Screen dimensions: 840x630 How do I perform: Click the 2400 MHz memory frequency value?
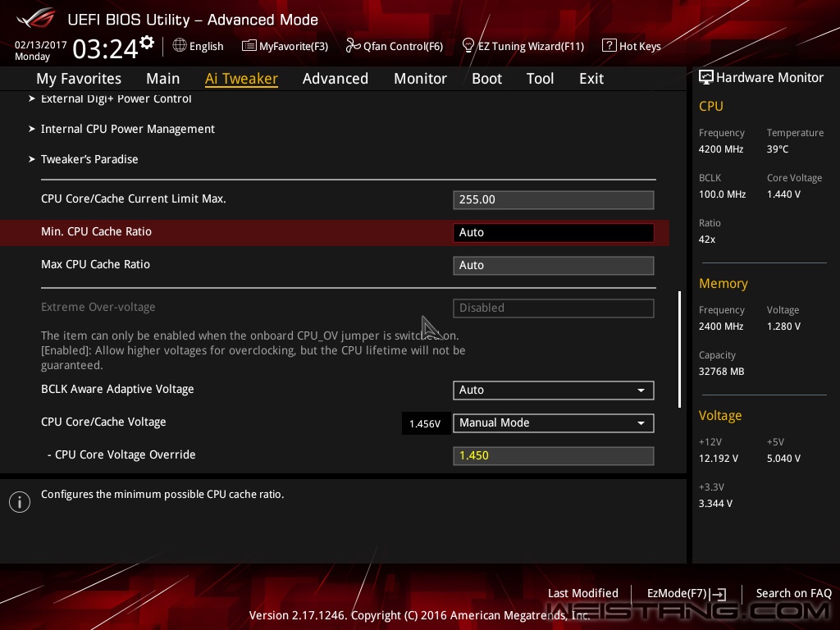point(721,326)
